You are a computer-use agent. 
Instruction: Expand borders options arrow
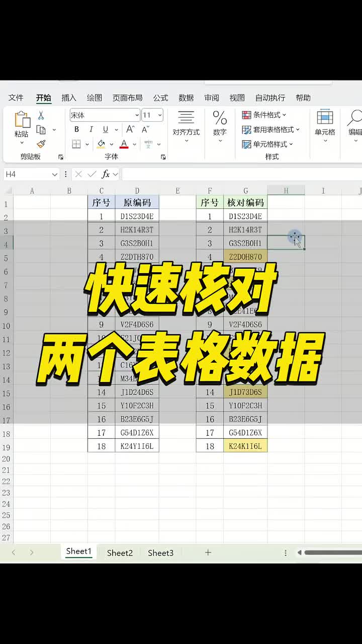(87, 144)
